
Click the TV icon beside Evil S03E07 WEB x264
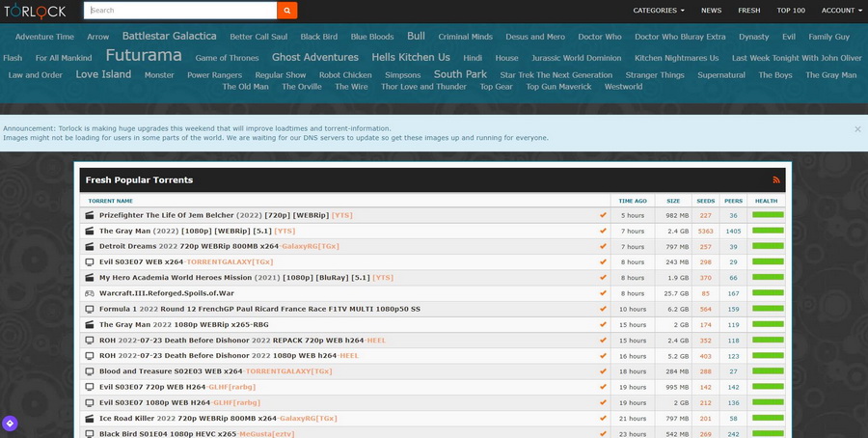click(x=90, y=262)
